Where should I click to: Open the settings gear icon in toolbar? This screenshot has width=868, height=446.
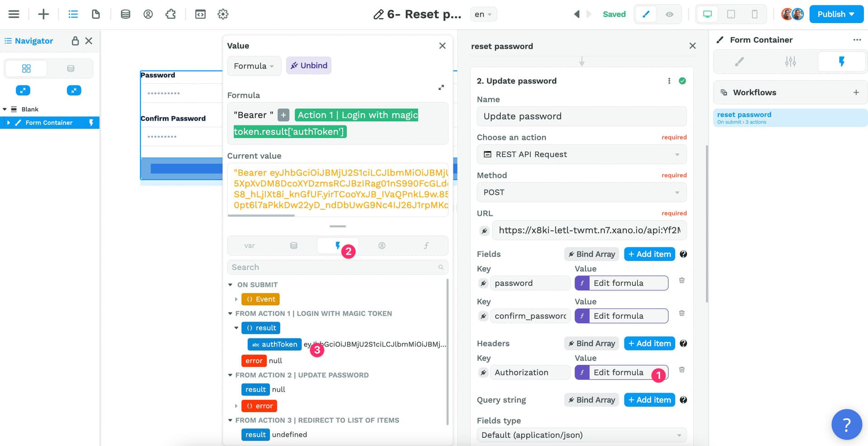tap(223, 14)
